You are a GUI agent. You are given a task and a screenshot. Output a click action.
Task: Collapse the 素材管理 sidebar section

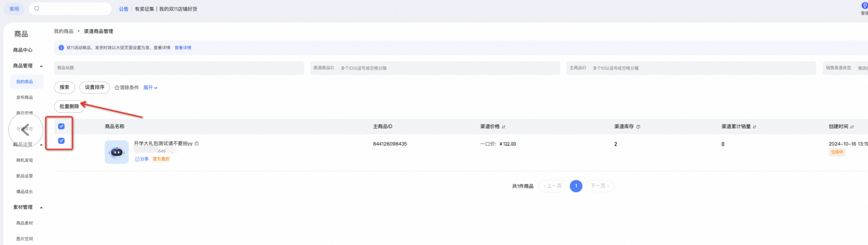tap(41, 207)
